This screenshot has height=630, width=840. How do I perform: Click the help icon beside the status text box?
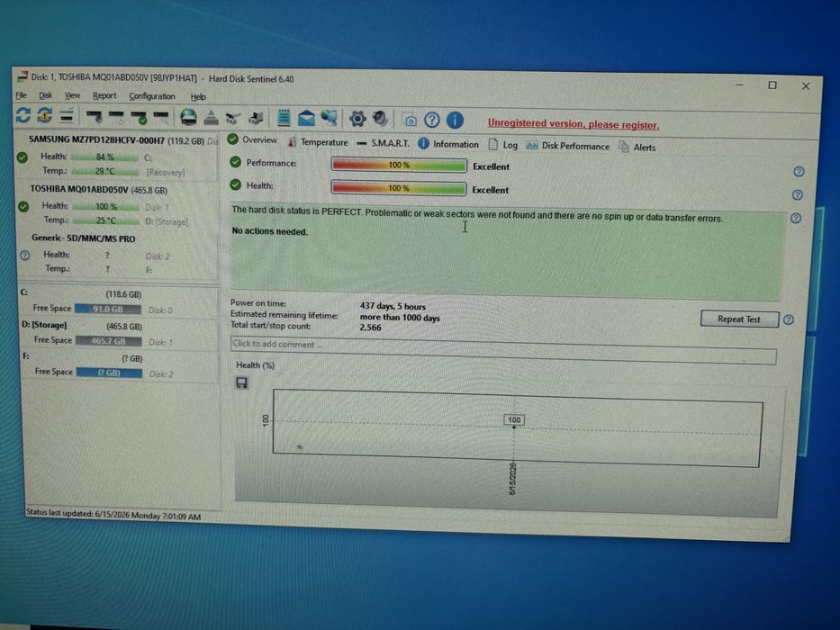(x=796, y=218)
